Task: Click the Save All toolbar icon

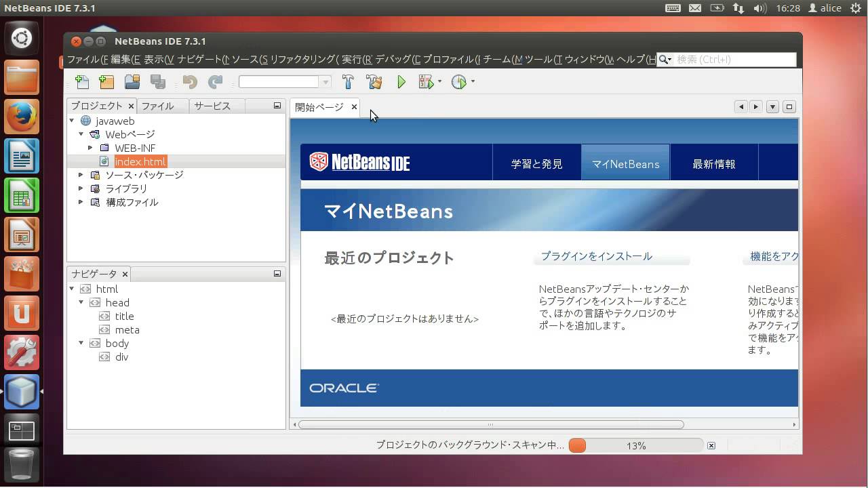Action: tap(158, 82)
